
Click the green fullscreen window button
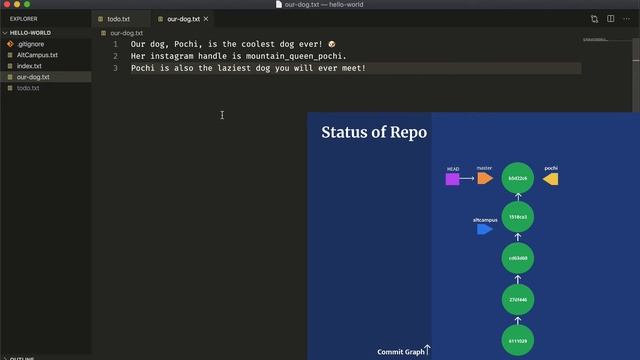pos(27,4)
